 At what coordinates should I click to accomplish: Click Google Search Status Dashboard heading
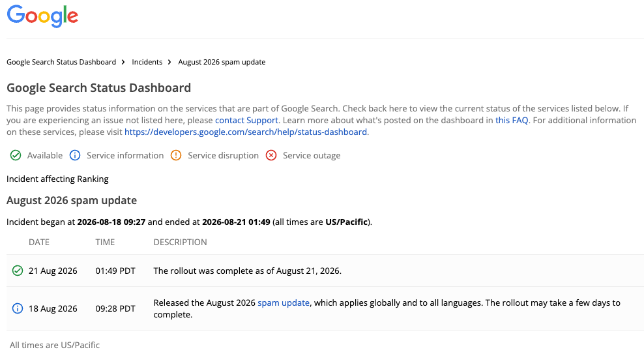(x=98, y=88)
